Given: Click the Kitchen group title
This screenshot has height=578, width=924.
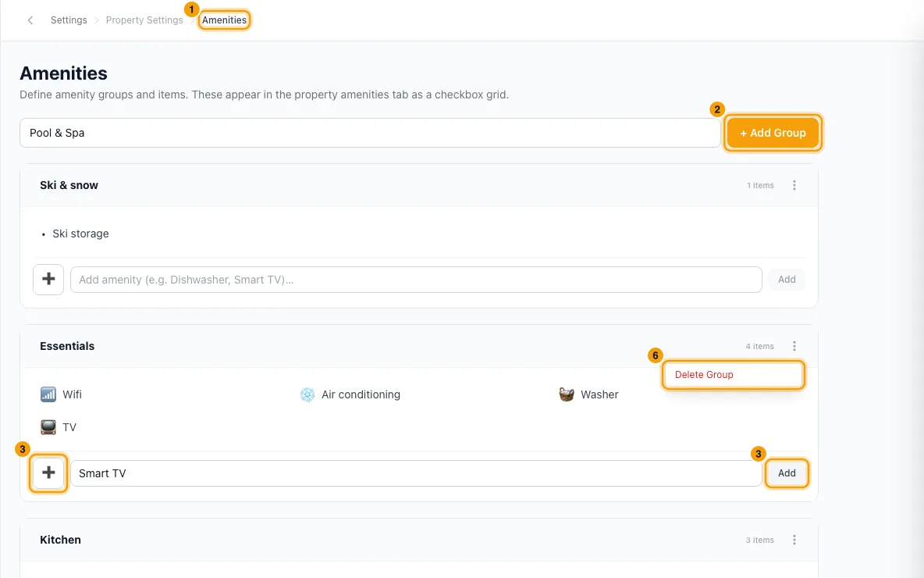Looking at the screenshot, I should point(60,540).
